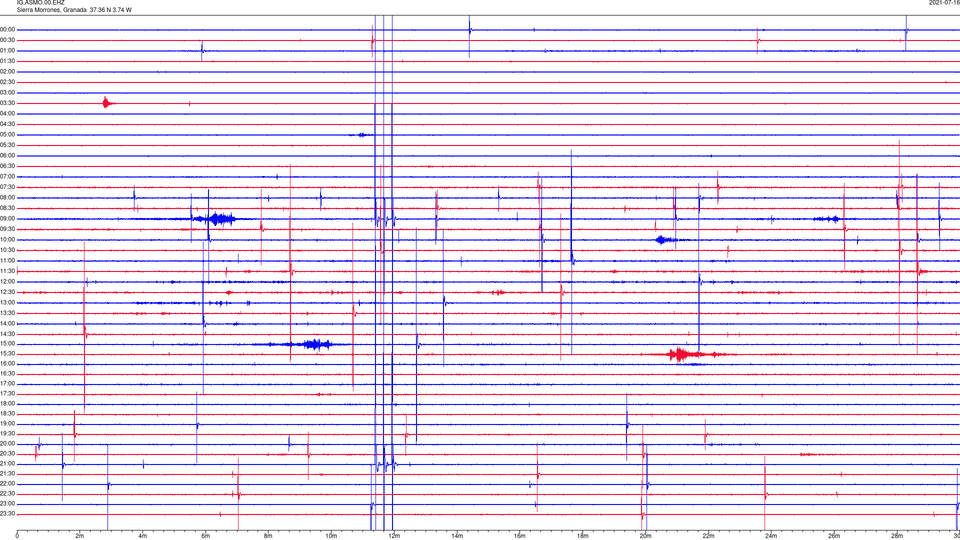The height and width of the screenshot is (540, 960).
Task: Select the 04:00 trace time label
Action: [x=8, y=114]
